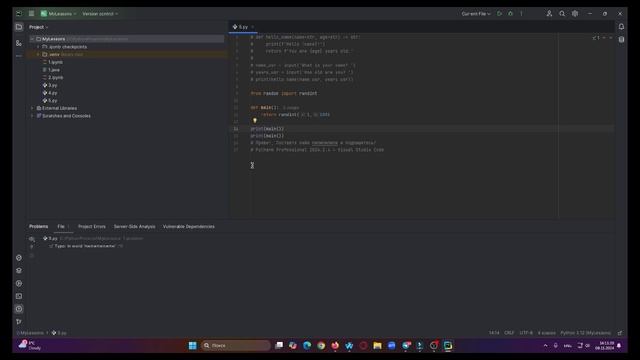The width and height of the screenshot is (640, 360).
Task: Select the Problems panel title tab
Action: (x=38, y=227)
